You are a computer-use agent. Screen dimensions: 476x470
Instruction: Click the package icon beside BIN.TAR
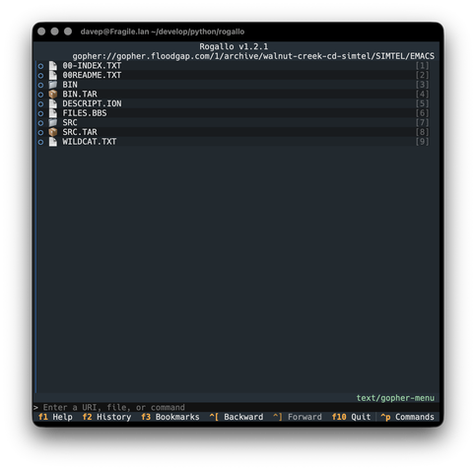click(53, 95)
